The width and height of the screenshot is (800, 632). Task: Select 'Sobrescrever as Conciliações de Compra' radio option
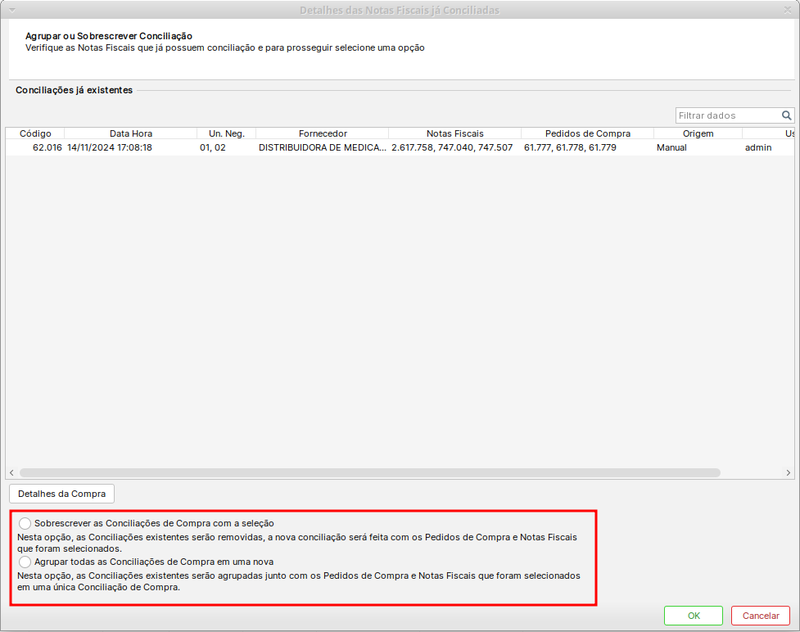pos(25,523)
